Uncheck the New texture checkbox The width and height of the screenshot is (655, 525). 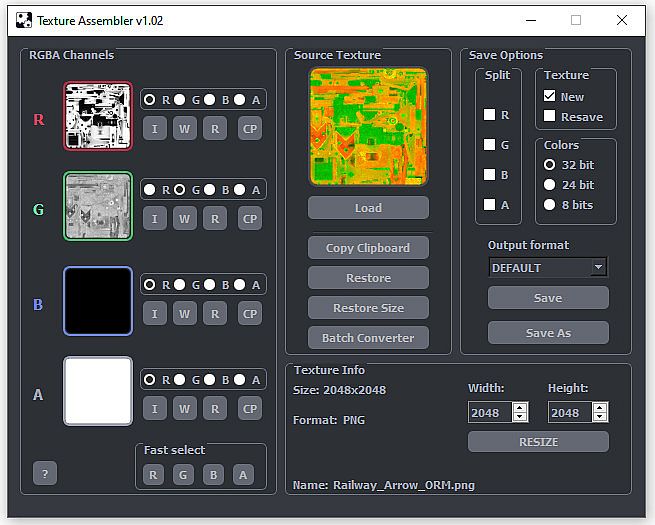pyautogui.click(x=549, y=97)
